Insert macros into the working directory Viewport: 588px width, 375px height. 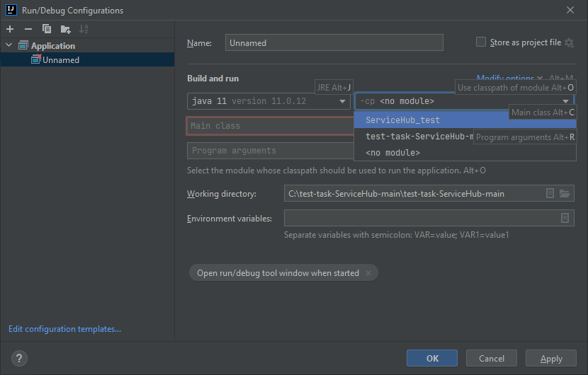550,193
